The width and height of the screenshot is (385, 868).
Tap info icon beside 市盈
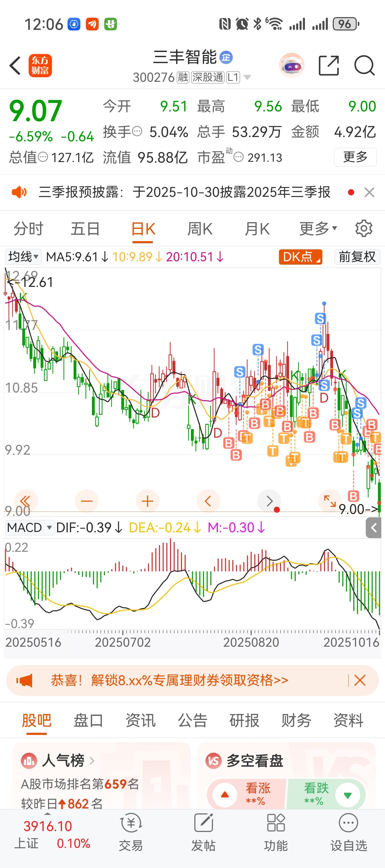(x=239, y=157)
